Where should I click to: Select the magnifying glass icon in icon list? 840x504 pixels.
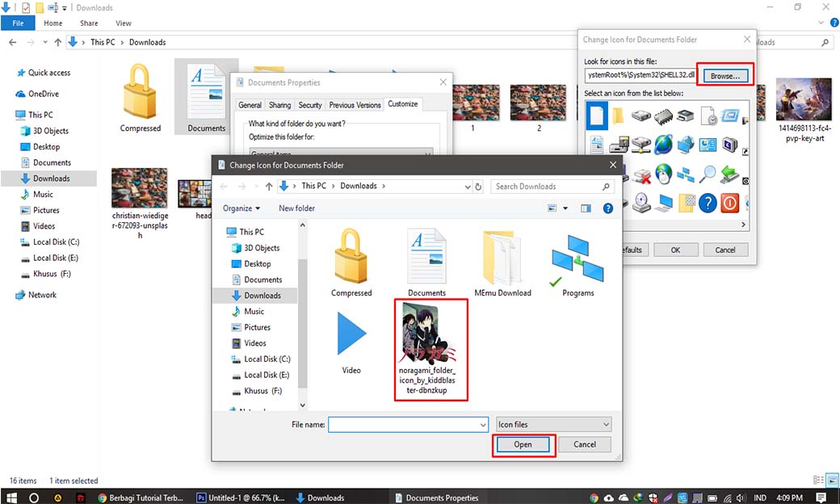coord(708,174)
